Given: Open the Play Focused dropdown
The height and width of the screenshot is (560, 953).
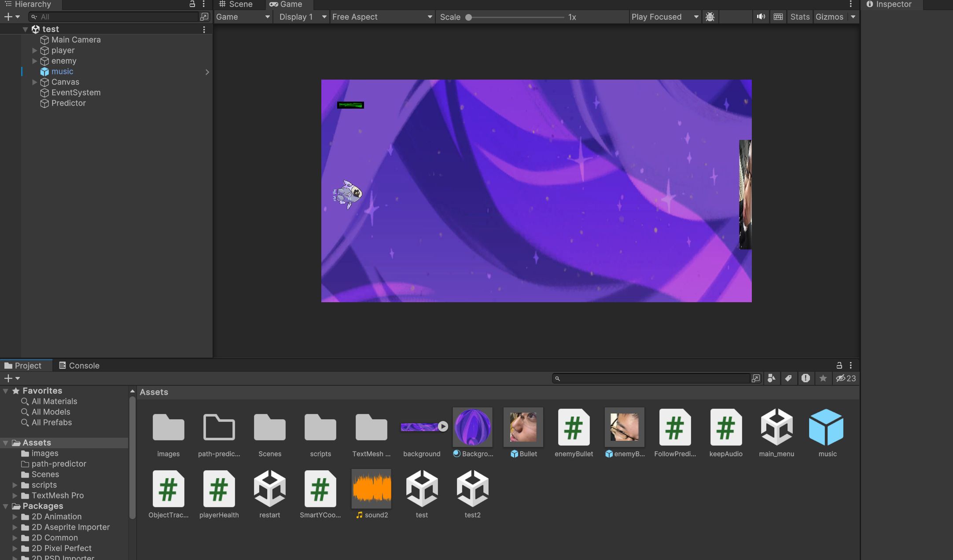Looking at the screenshot, I should [x=664, y=17].
